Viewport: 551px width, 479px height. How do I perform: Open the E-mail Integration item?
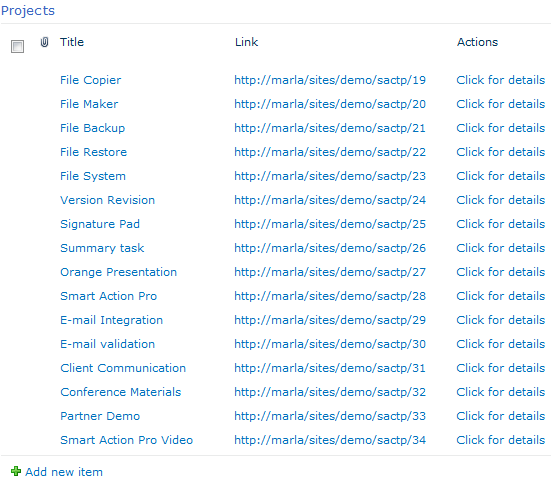111,320
